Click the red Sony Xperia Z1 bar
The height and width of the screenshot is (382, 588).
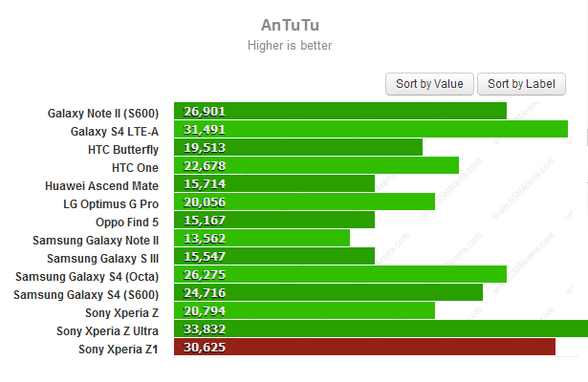pyautogui.click(x=364, y=348)
